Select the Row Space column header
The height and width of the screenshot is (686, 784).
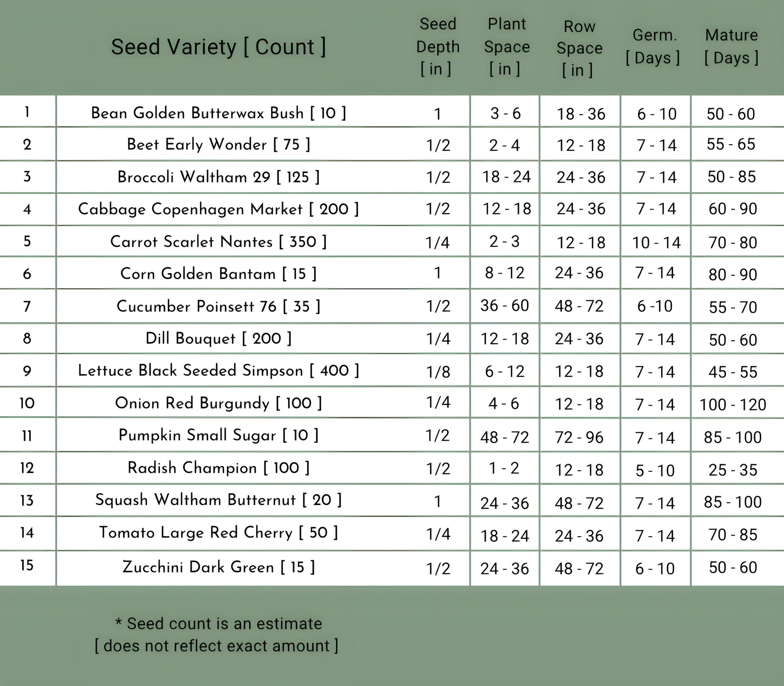click(579, 48)
